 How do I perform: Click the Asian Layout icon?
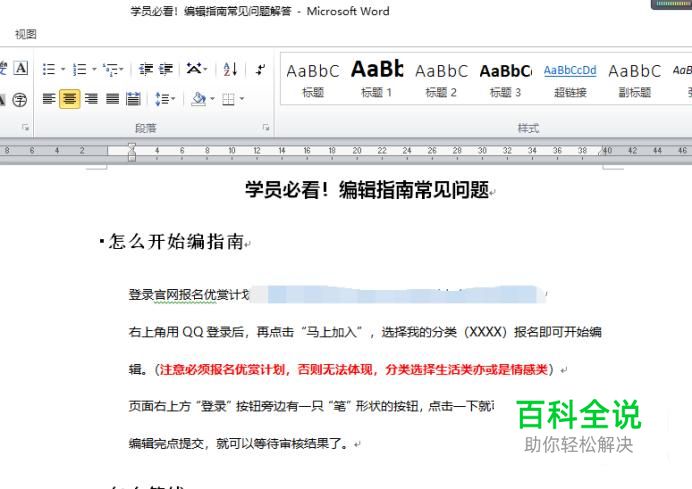pos(193,69)
